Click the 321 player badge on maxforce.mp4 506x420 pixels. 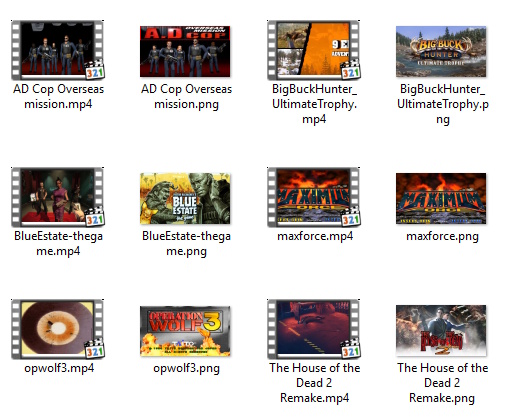[350, 216]
